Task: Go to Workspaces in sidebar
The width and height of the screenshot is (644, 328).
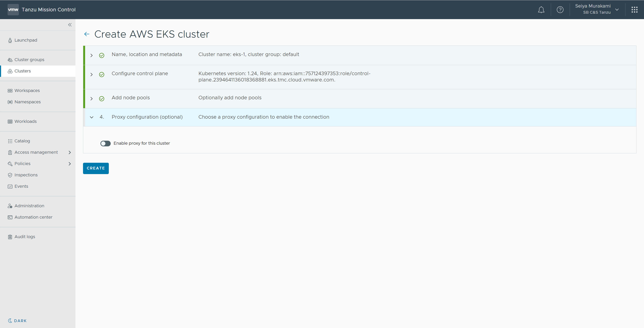Action: tap(27, 90)
